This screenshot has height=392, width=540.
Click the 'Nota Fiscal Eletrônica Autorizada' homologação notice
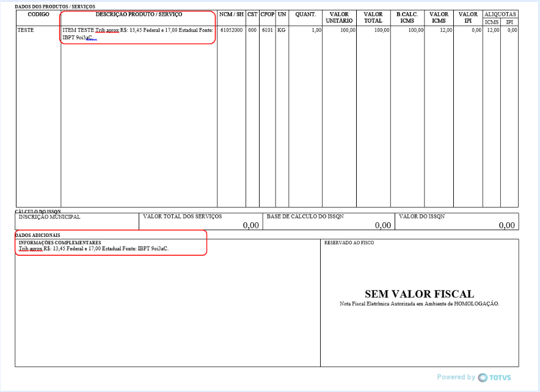(420, 304)
